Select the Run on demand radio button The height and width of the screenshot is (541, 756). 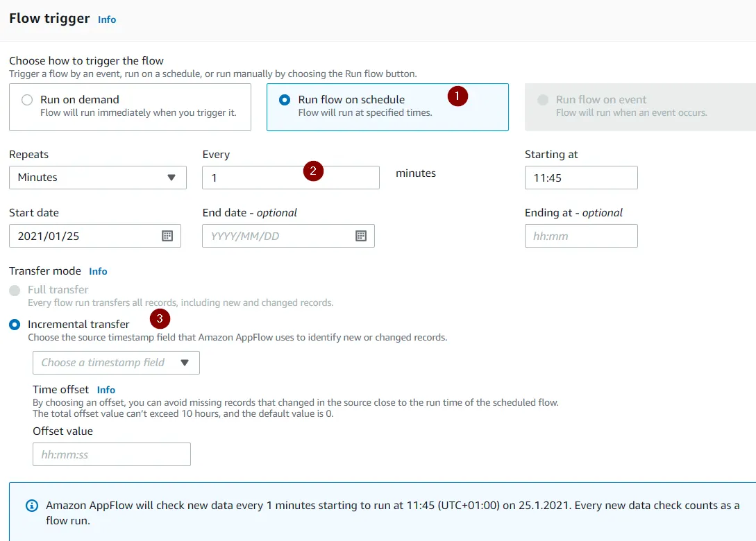click(27, 100)
